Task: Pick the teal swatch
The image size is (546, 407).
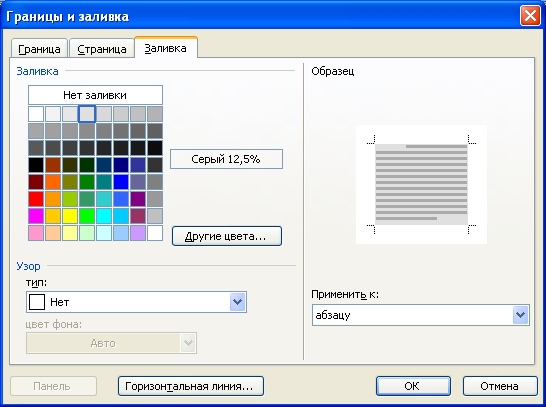Action: tap(104, 182)
